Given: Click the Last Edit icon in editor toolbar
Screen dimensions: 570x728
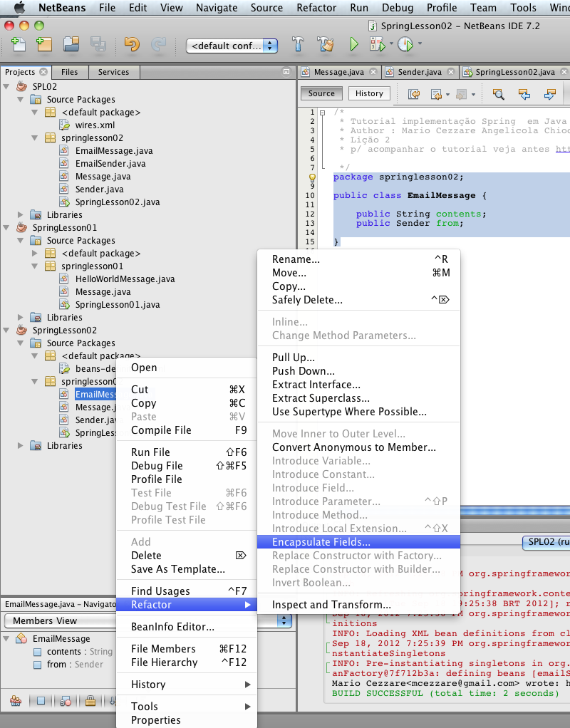Looking at the screenshot, I should click(x=414, y=94).
